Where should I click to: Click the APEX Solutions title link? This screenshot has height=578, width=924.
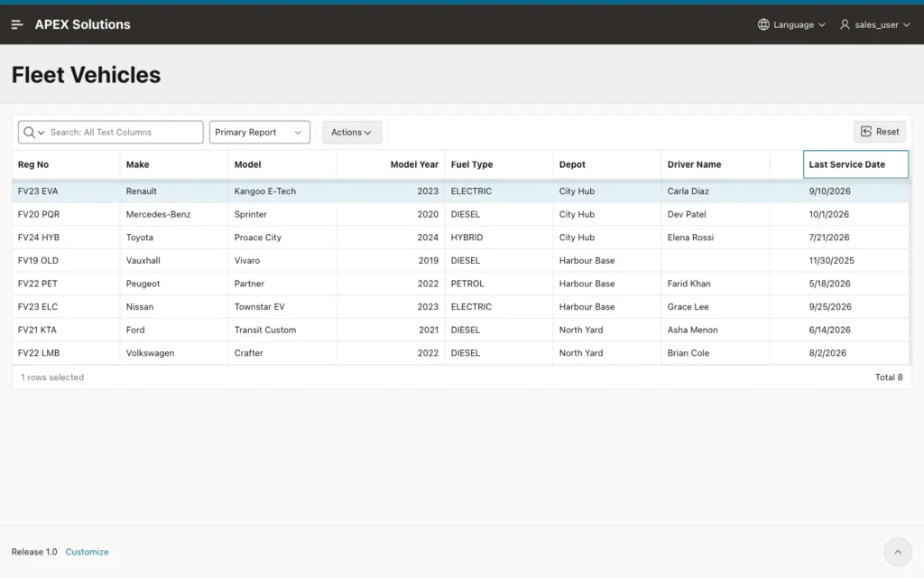tap(82, 24)
